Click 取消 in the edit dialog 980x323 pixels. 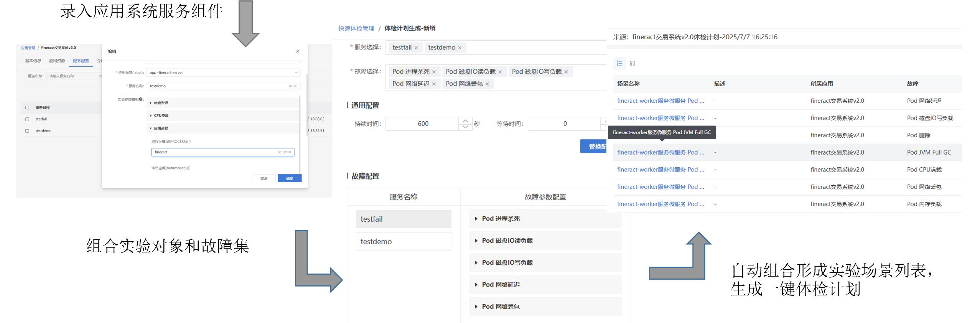(x=264, y=178)
